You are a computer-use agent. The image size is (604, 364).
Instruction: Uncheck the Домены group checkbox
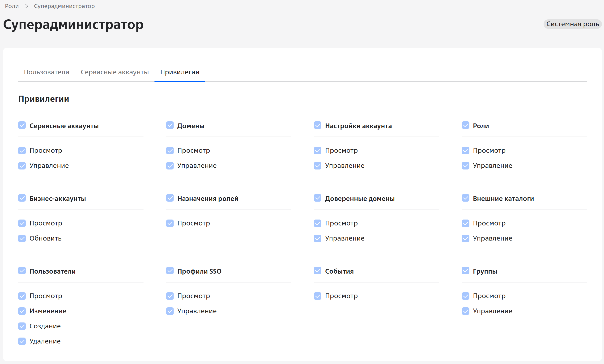pyautogui.click(x=170, y=125)
